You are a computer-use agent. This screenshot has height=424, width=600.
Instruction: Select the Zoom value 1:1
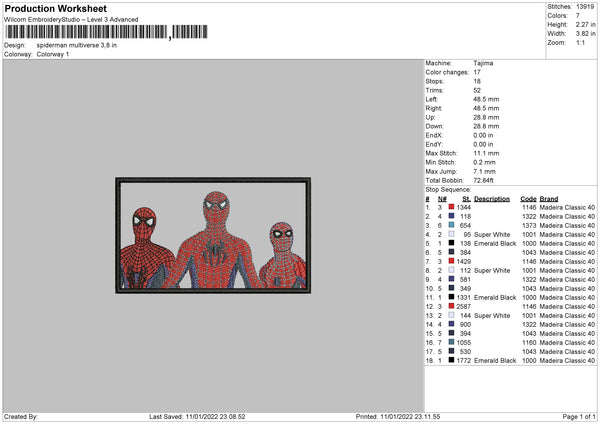(x=580, y=42)
